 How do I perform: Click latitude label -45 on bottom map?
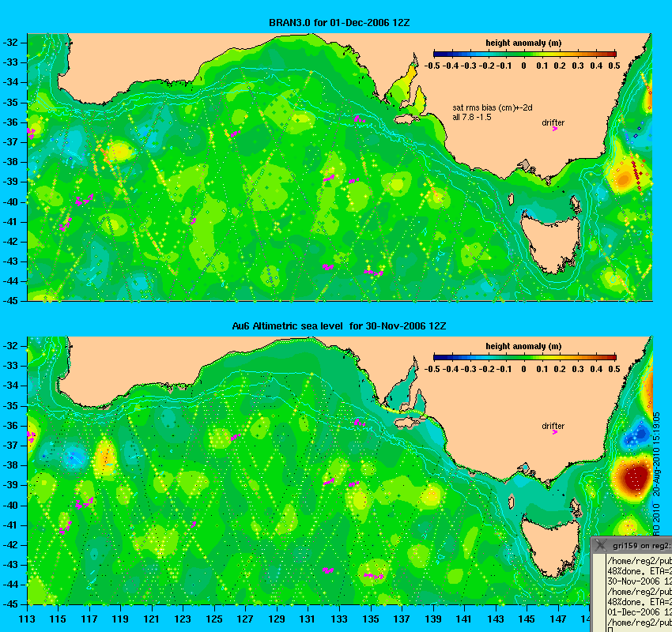click(x=9, y=604)
